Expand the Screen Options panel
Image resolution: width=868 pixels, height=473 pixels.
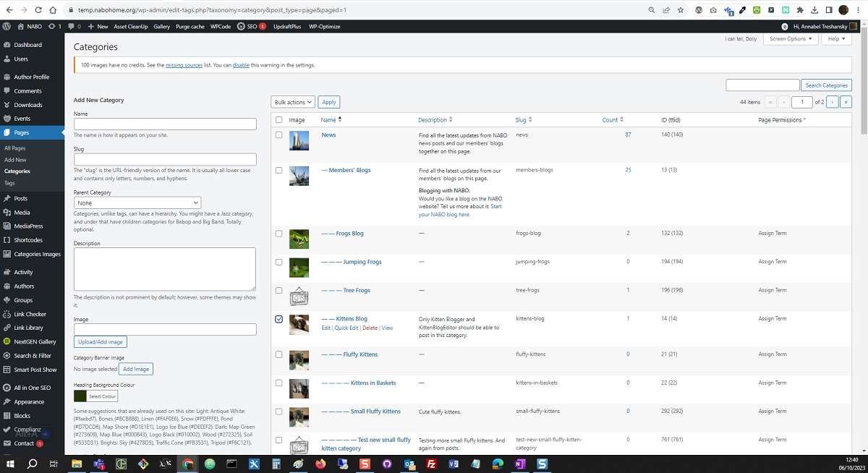pos(790,38)
